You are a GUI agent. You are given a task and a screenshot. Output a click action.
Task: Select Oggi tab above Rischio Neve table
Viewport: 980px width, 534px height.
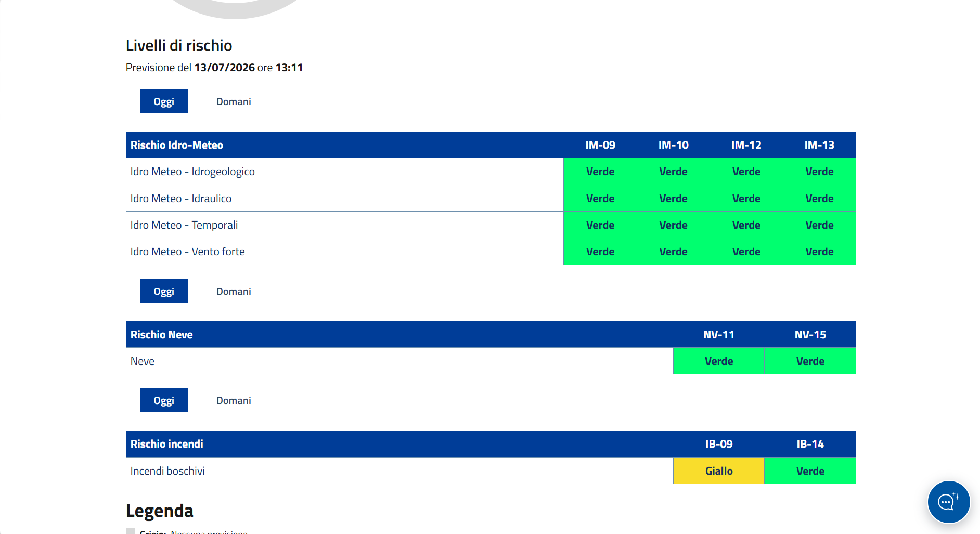click(164, 291)
